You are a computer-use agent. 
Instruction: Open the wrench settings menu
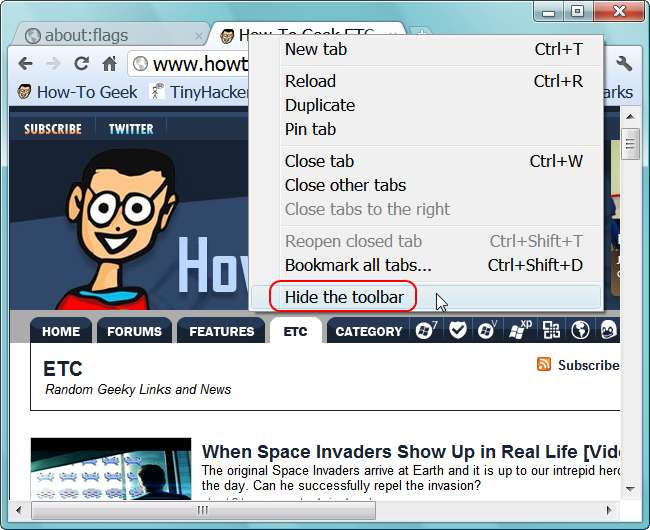pos(623,63)
